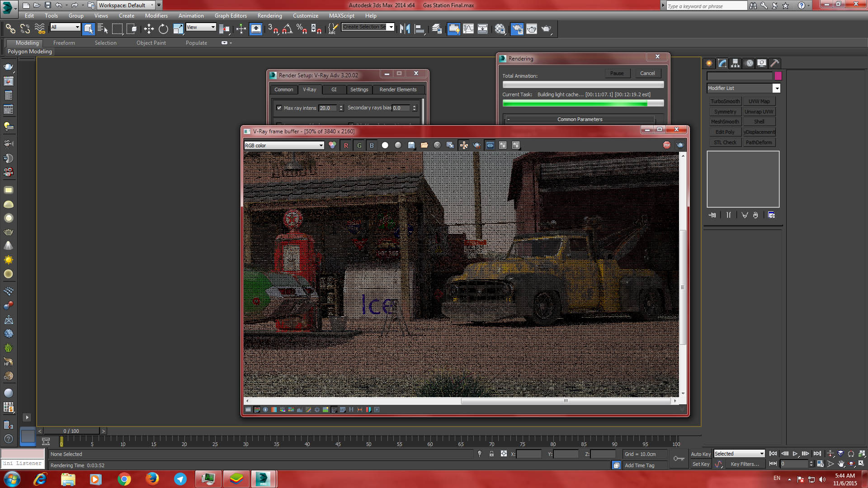Open the Create Selection Set dropdown
868x488 pixels.
(x=368, y=27)
